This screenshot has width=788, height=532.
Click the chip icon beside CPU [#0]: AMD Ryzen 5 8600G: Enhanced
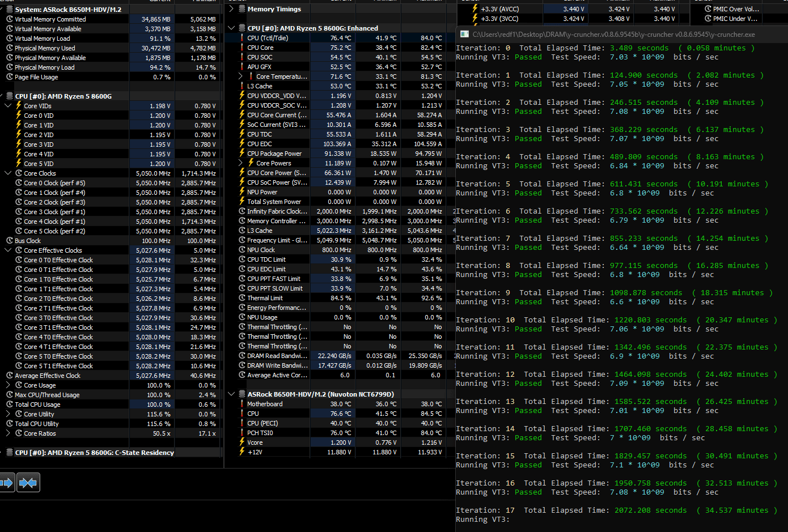(x=242, y=28)
